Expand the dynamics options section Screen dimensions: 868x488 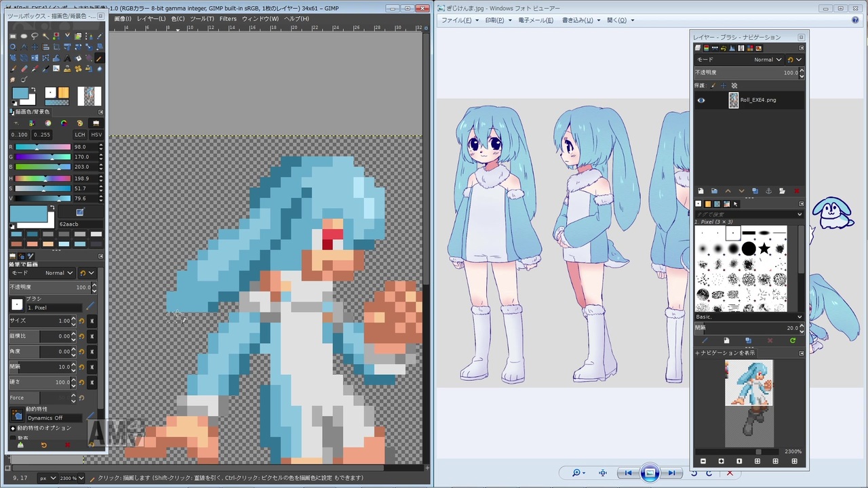click(x=13, y=428)
